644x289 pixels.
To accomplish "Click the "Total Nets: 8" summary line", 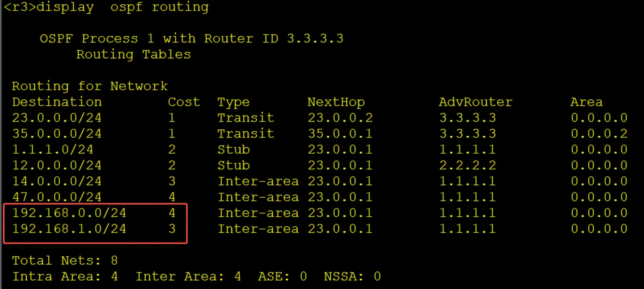I will click(65, 261).
